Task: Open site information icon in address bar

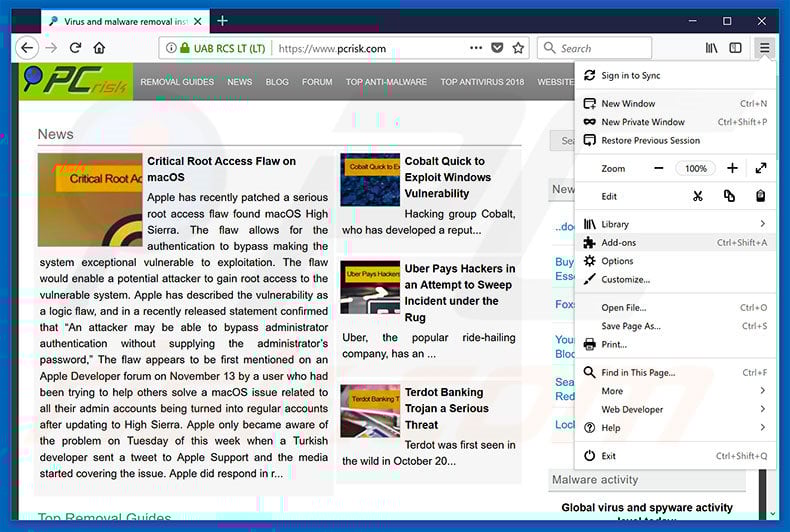Action: 171,48
